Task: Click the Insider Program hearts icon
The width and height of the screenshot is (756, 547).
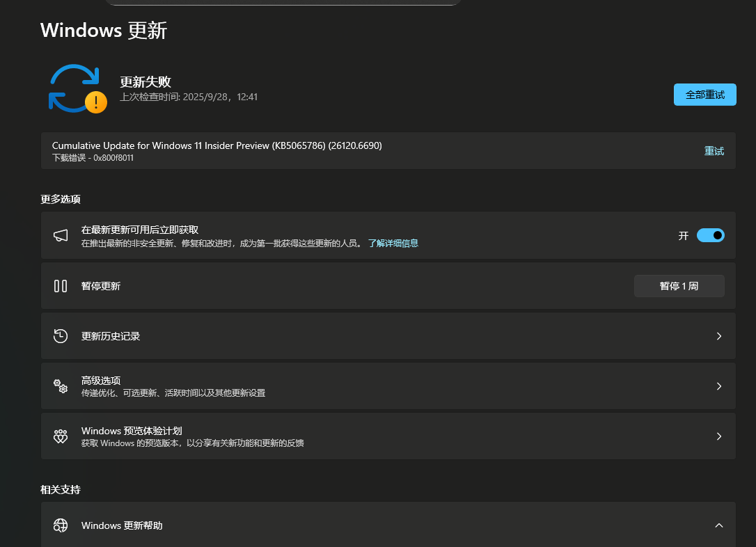Action: 61,436
